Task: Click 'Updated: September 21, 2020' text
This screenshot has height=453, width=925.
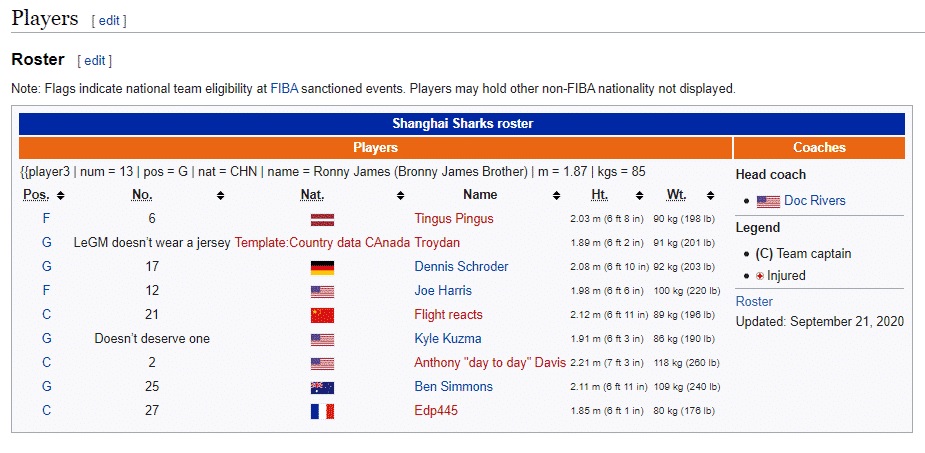Action: pos(819,322)
